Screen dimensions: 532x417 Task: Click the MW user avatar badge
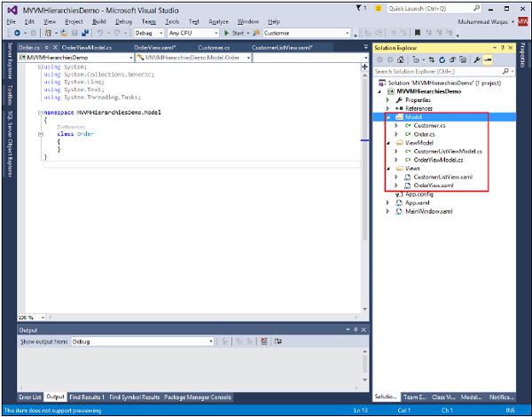[523, 22]
